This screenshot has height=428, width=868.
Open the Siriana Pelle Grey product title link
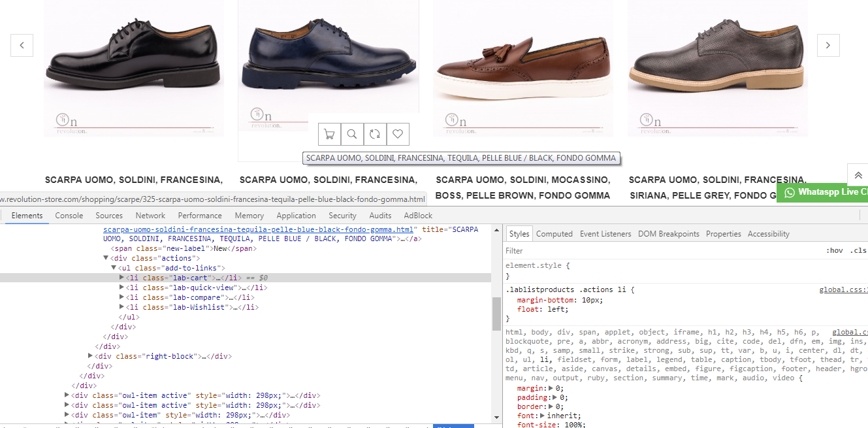pos(718,188)
